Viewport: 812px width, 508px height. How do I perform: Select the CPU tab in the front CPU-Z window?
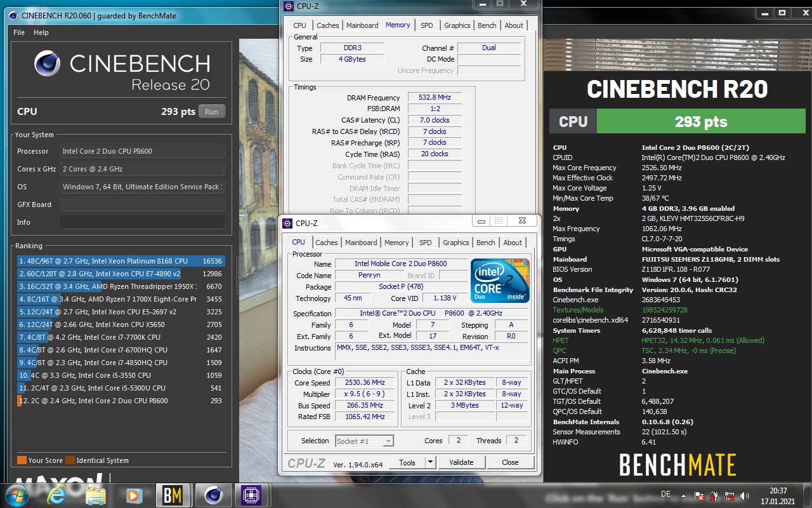point(298,242)
